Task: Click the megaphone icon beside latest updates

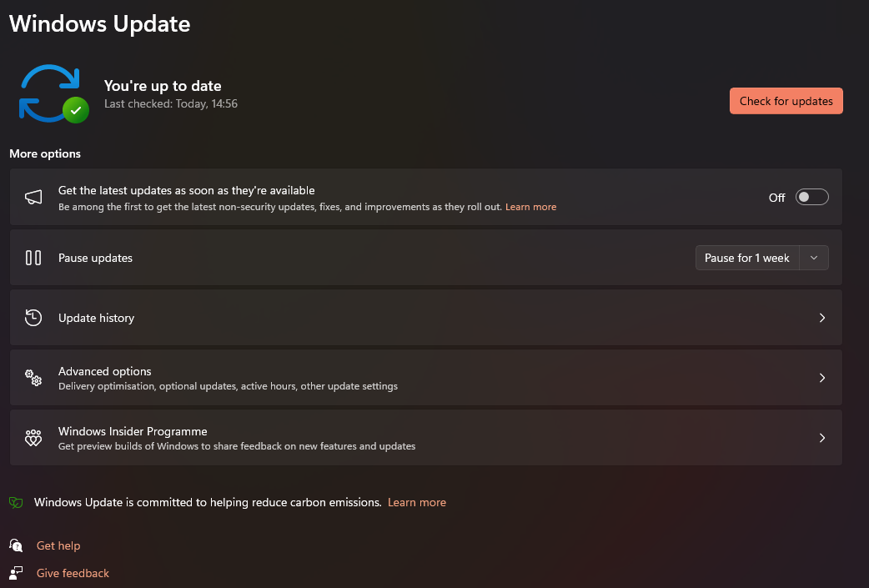Action: pyautogui.click(x=33, y=197)
